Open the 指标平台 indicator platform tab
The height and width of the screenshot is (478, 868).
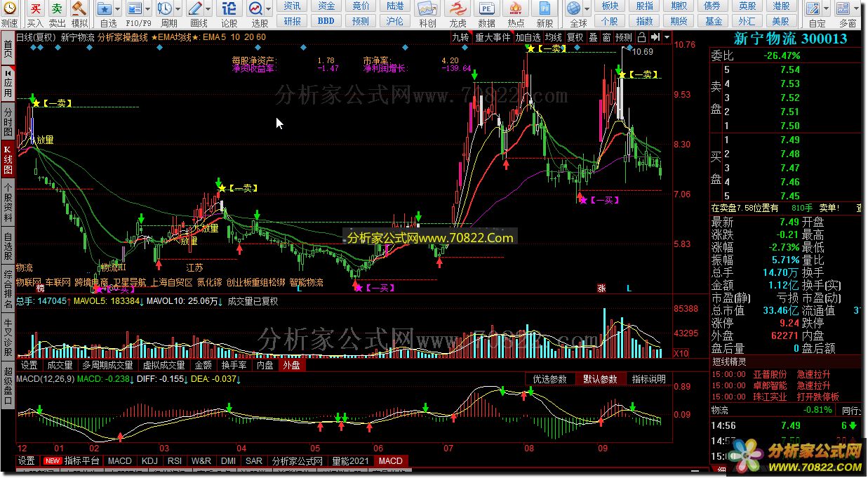pyautogui.click(x=73, y=461)
